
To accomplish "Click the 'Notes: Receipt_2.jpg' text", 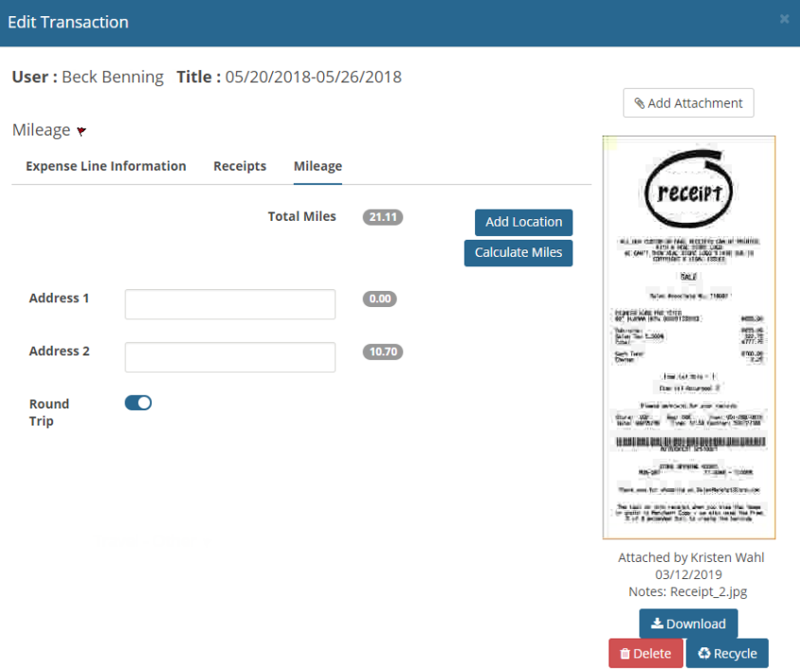I will point(688,591).
